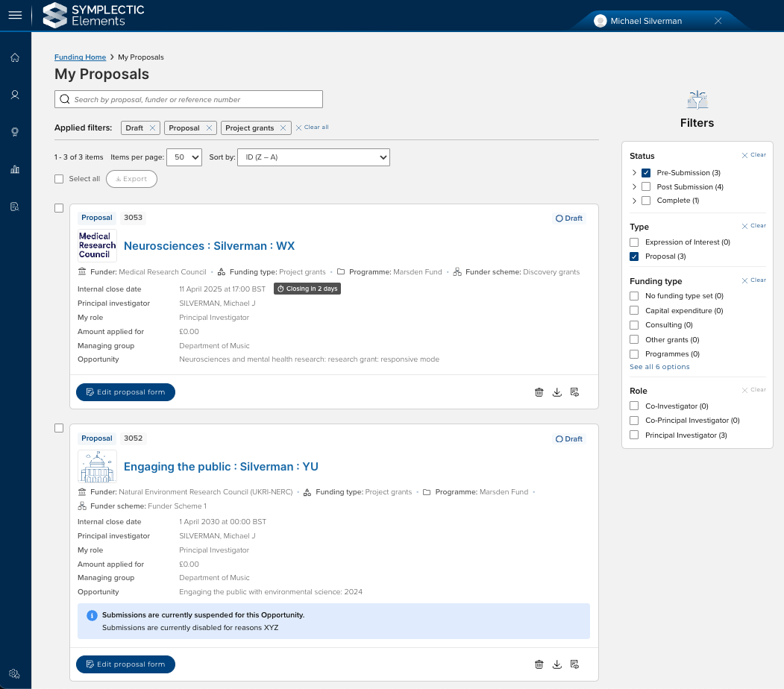784x689 pixels.
Task: Check the Principal Investigator role filter
Action: coord(634,435)
